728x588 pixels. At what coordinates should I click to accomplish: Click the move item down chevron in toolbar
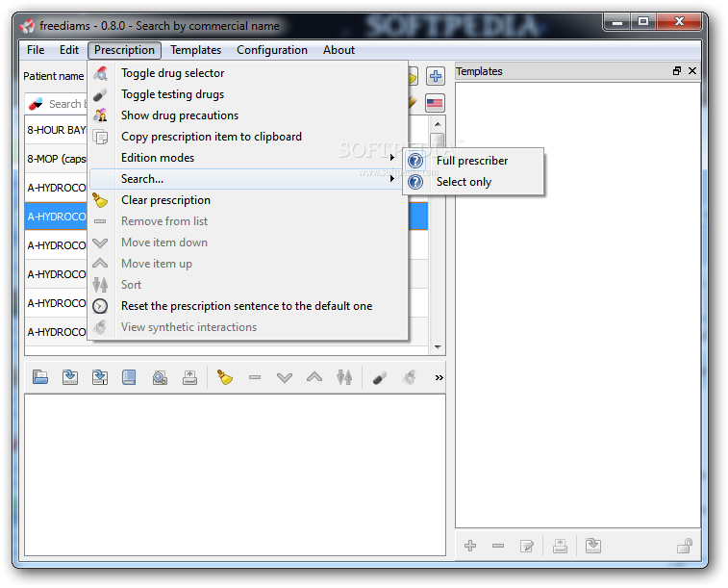(285, 377)
